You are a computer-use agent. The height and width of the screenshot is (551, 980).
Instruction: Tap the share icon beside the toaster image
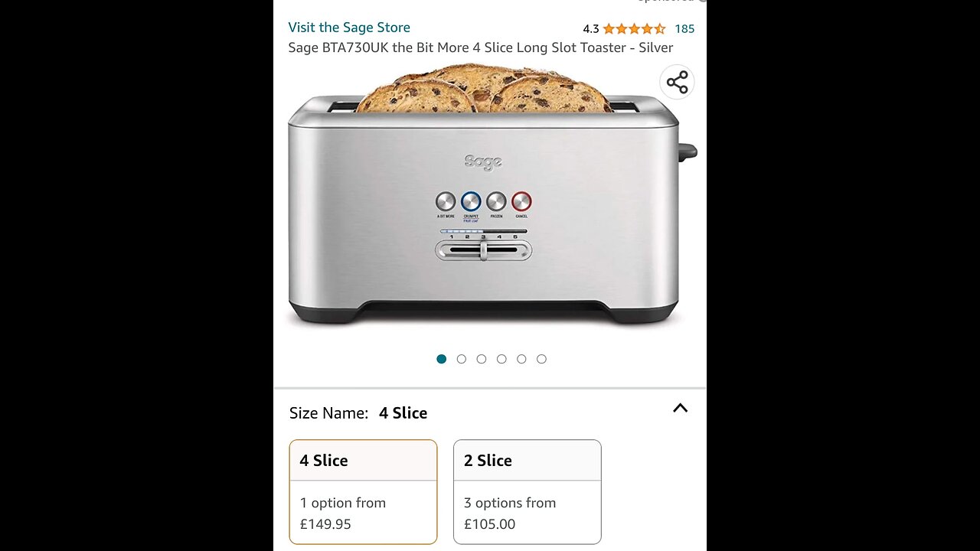[x=677, y=82]
